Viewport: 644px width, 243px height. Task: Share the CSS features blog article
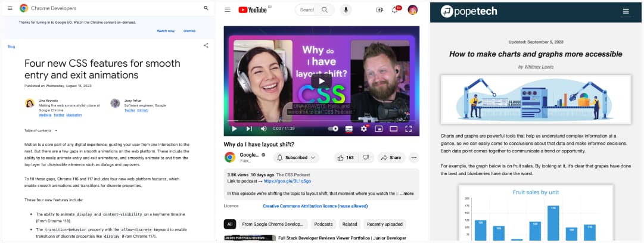(x=206, y=45)
